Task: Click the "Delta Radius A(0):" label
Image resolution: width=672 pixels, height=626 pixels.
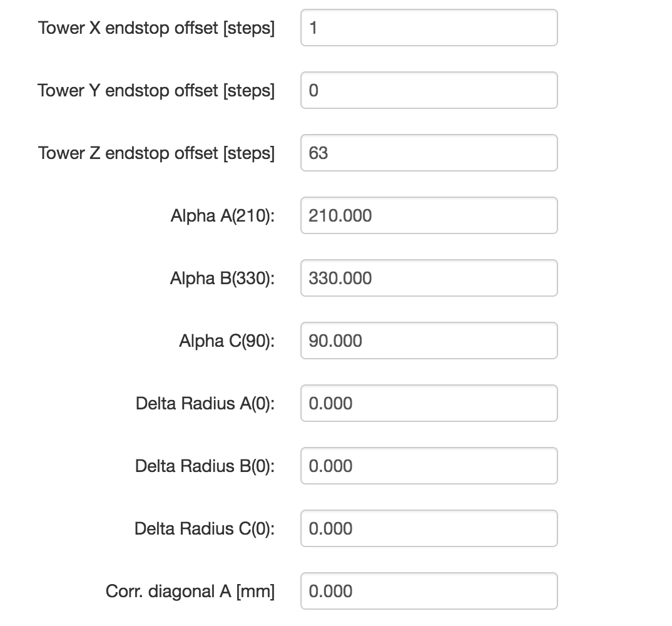Action: click(205, 404)
